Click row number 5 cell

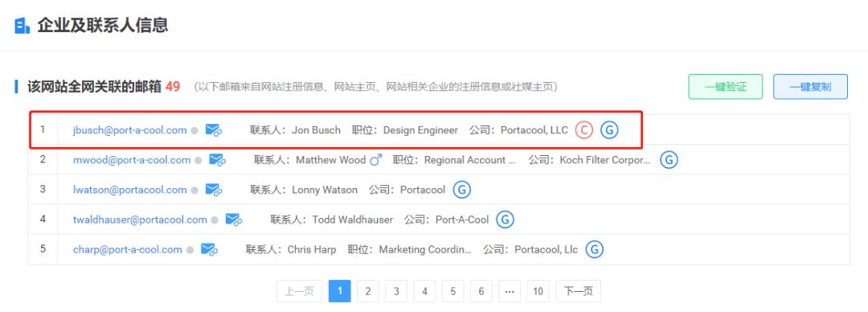point(43,248)
